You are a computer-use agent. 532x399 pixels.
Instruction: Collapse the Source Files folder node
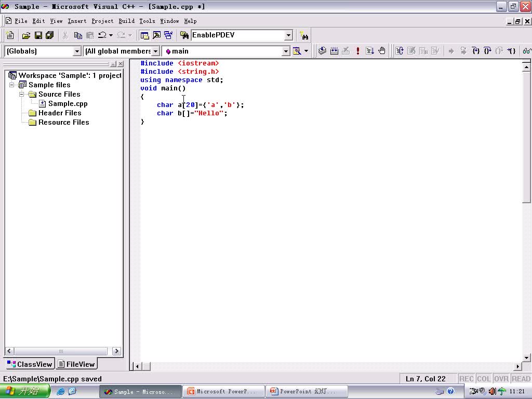click(22, 95)
